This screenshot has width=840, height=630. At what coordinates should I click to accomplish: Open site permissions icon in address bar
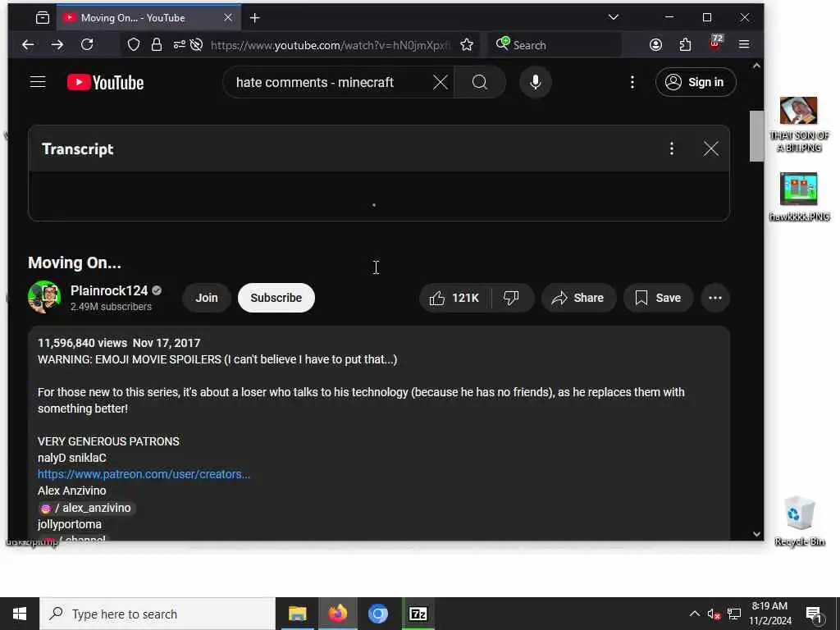click(x=179, y=45)
